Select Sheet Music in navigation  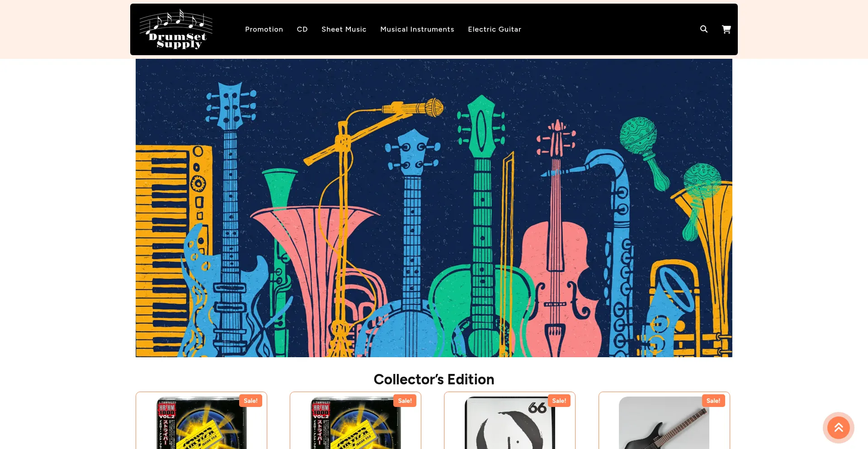point(344,29)
